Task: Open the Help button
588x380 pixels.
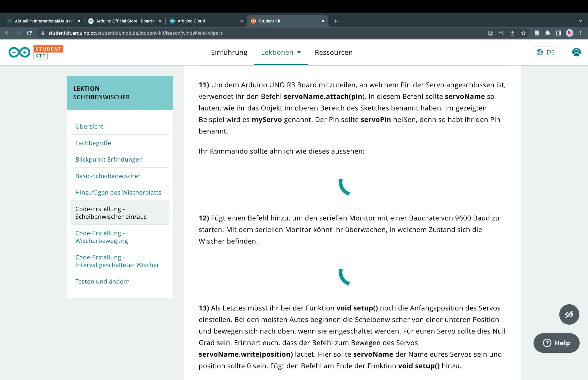Action: pyautogui.click(x=556, y=343)
